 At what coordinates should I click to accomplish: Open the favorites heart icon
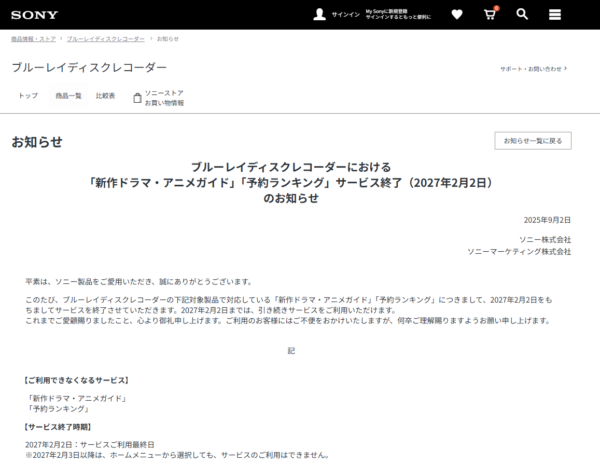pos(457,15)
